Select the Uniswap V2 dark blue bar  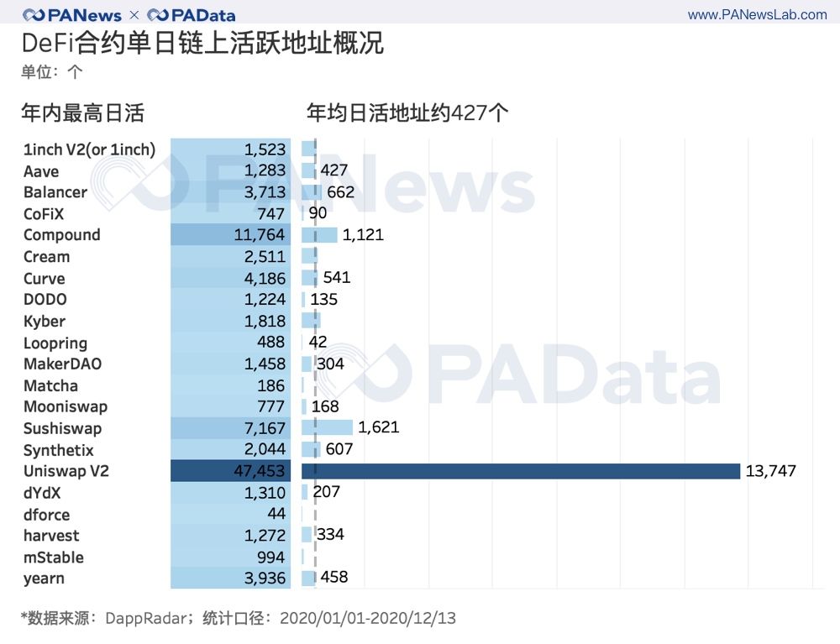click(521, 471)
